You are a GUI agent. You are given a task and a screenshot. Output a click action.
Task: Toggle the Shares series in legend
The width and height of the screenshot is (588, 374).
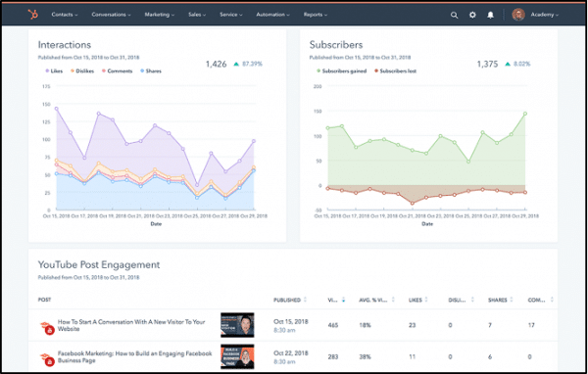(151, 70)
